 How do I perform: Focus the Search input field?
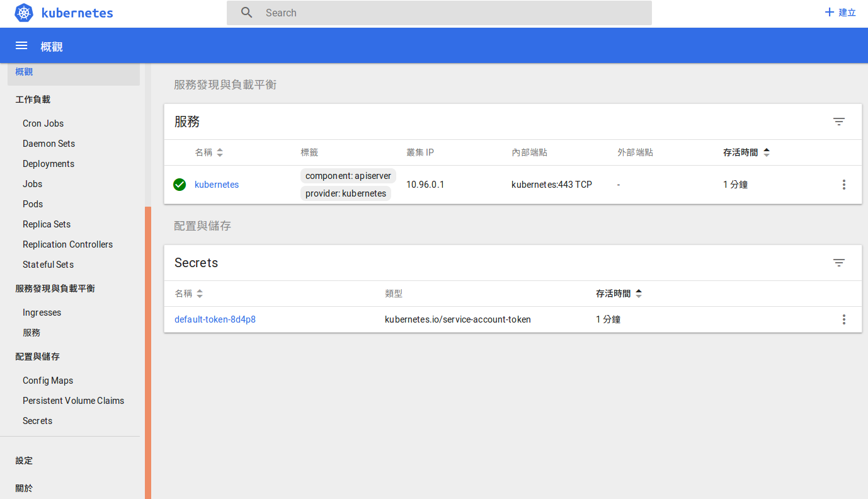439,13
